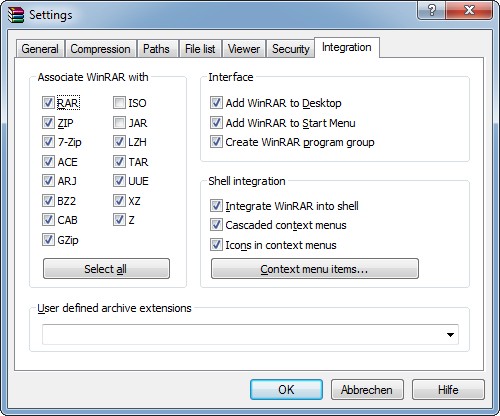The height and width of the screenshot is (416, 500).
Task: Toggle the UUE checkbox
Action: pyautogui.click(x=119, y=181)
